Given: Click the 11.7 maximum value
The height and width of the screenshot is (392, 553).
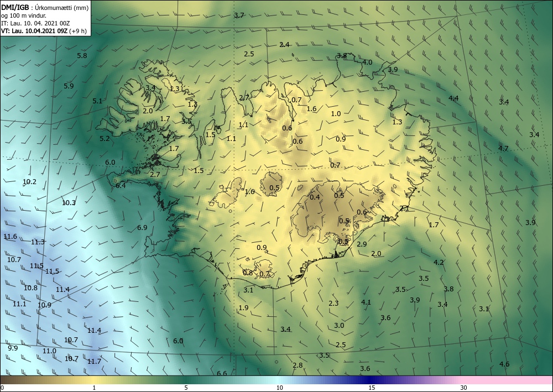Looking at the screenshot, I should pos(94,362).
